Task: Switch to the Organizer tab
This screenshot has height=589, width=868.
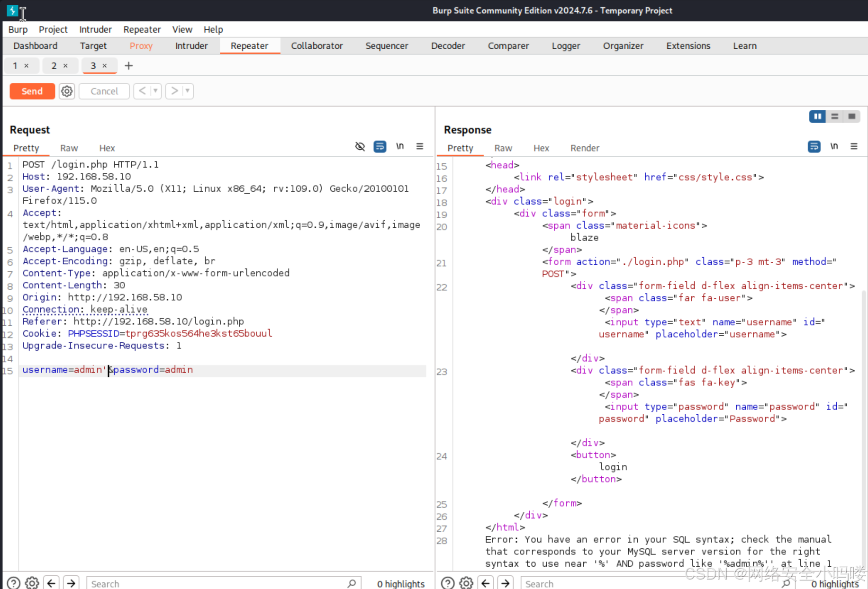Action: (623, 46)
